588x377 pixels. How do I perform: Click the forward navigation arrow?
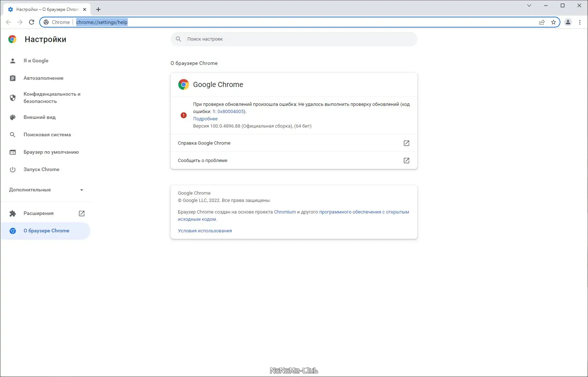[x=20, y=22]
